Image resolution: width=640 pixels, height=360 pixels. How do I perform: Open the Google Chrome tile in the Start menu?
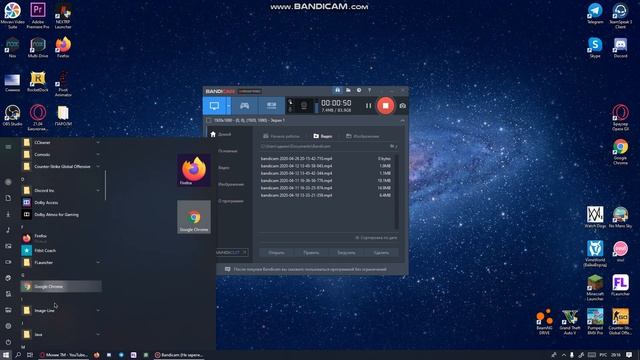194,217
